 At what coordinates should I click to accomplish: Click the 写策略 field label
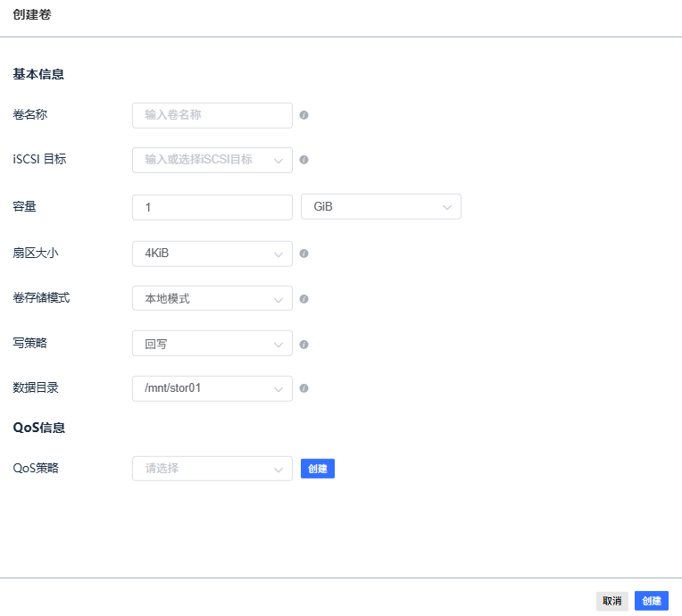[x=29, y=343]
